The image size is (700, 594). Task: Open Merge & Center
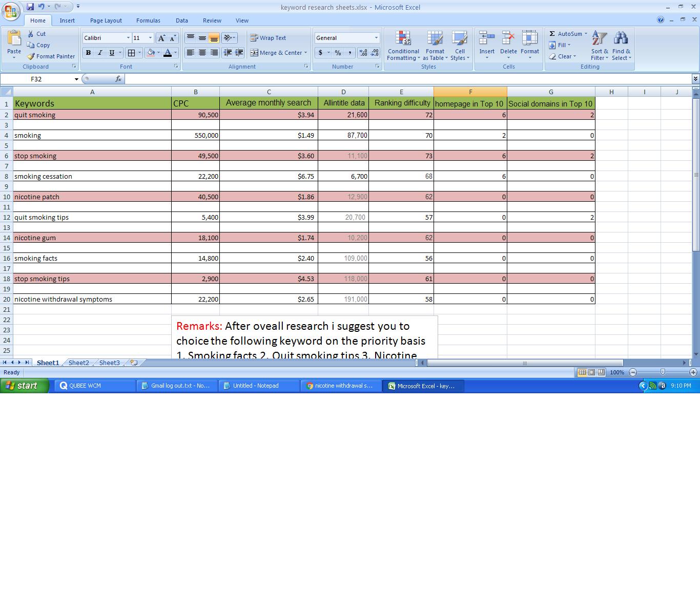pos(278,53)
